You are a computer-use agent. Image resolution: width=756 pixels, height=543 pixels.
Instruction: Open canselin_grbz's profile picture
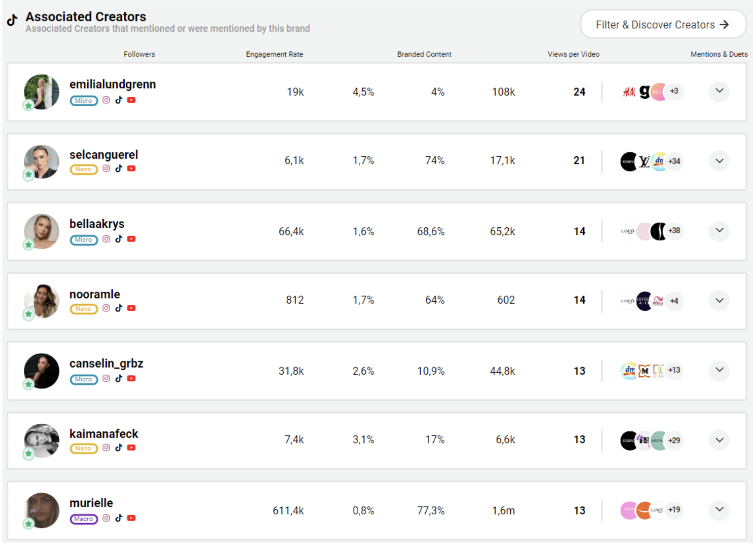[x=42, y=371]
